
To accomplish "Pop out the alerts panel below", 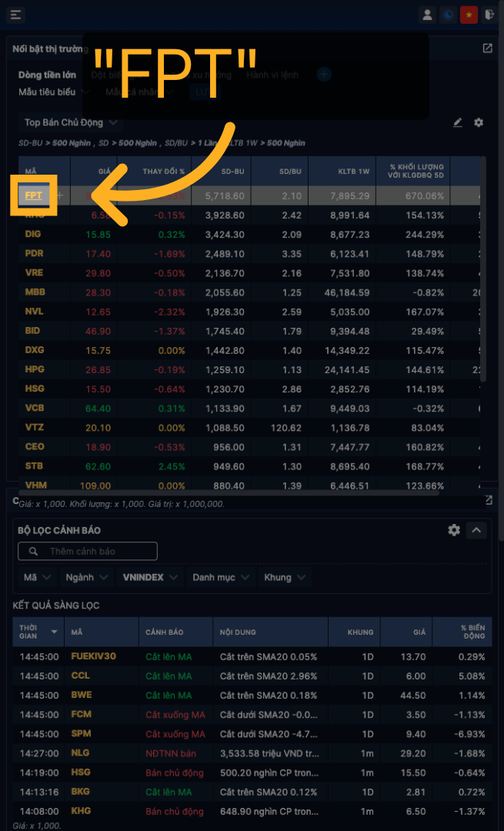I will point(489,500).
